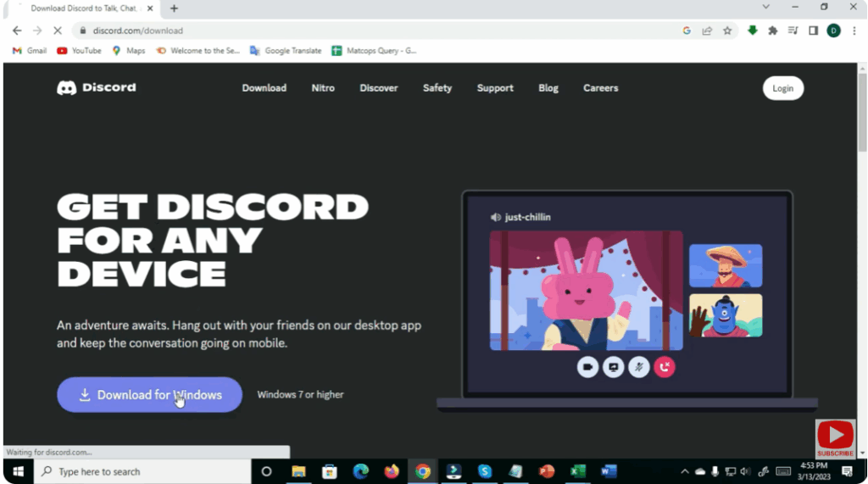Open the YouTube bookmark

(79, 50)
